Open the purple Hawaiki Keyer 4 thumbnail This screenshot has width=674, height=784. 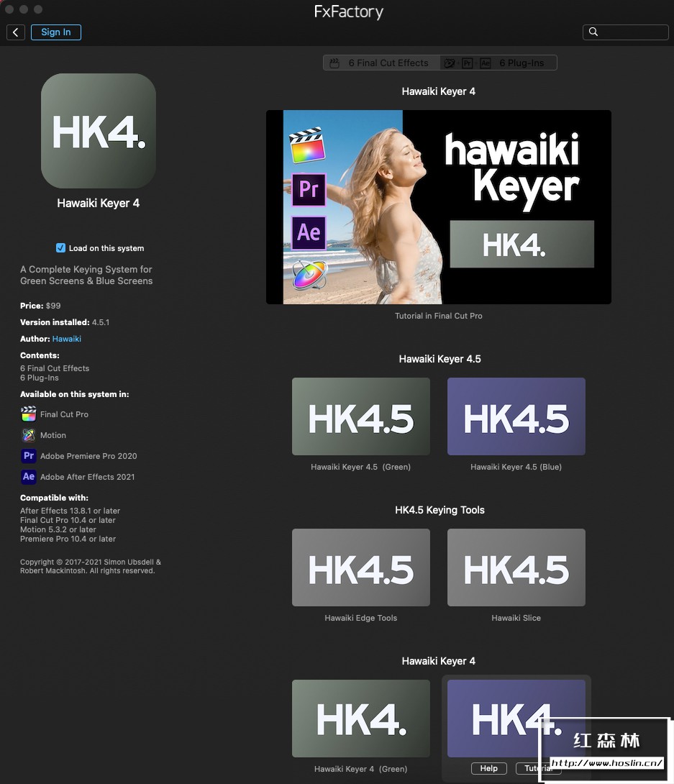click(516, 719)
